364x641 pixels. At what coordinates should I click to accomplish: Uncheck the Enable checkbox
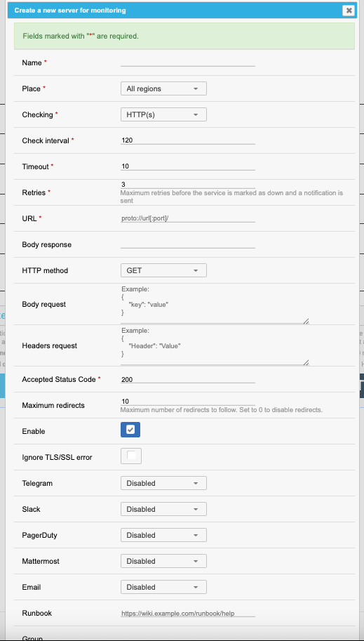[130, 430]
